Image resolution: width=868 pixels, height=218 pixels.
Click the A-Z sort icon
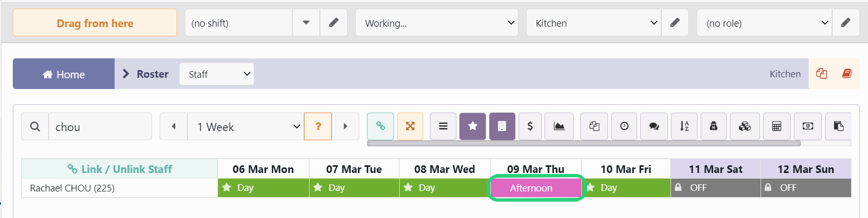click(684, 126)
